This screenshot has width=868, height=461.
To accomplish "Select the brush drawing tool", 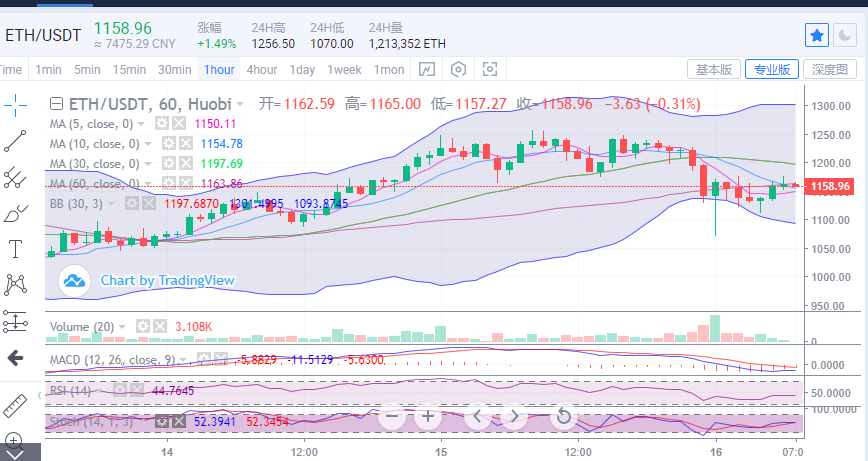I will pos(15,213).
